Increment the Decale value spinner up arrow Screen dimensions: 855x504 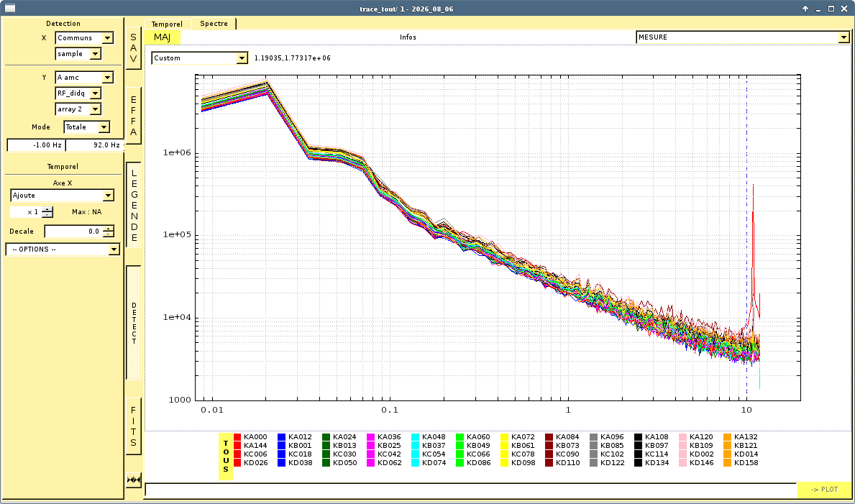pos(109,229)
